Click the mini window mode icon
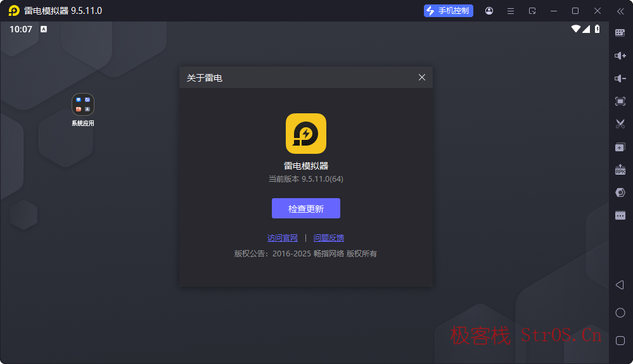Image resolution: width=633 pixels, height=364 pixels. coord(532,11)
